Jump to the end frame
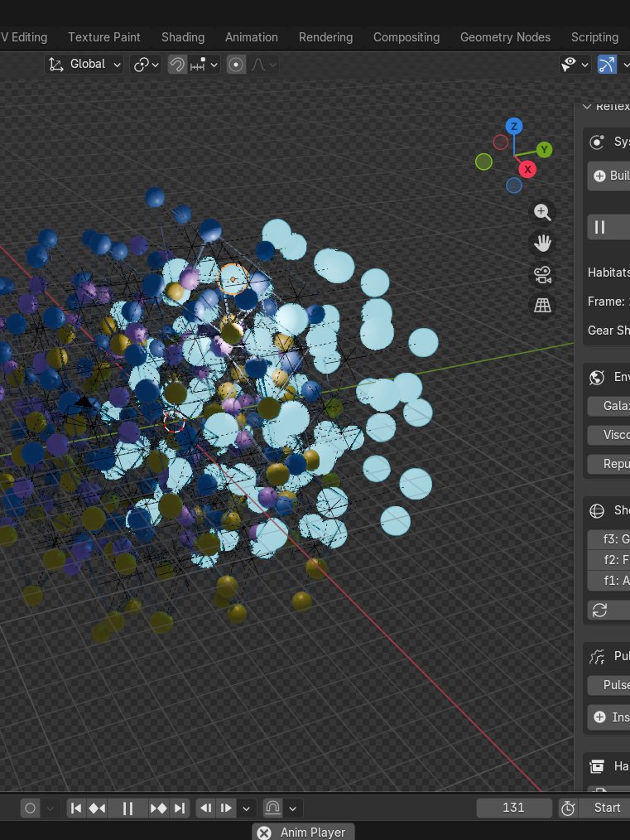 pos(180,809)
